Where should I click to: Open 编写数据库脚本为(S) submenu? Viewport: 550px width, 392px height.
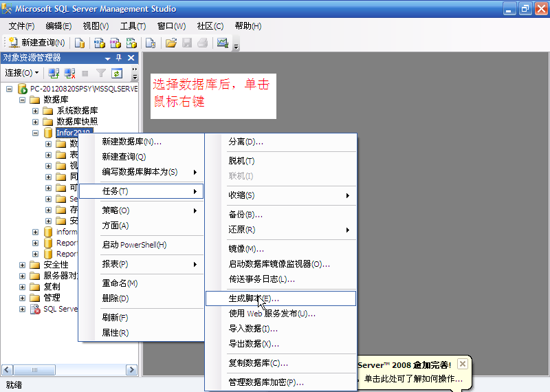click(x=142, y=172)
